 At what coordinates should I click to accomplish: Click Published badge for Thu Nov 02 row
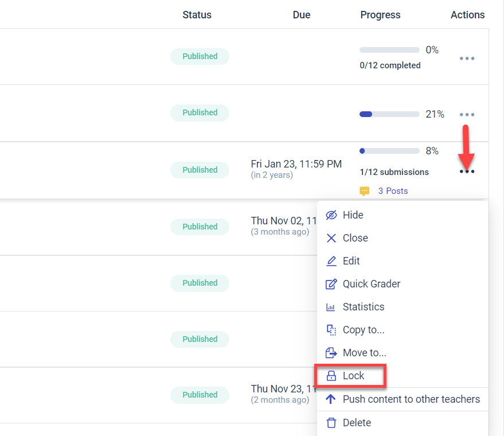pyautogui.click(x=200, y=227)
